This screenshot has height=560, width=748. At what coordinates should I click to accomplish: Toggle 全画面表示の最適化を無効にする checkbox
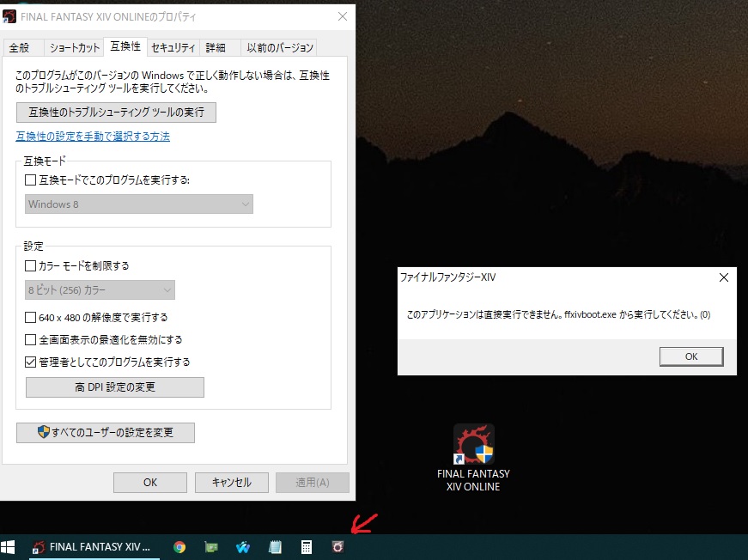[x=30, y=339]
